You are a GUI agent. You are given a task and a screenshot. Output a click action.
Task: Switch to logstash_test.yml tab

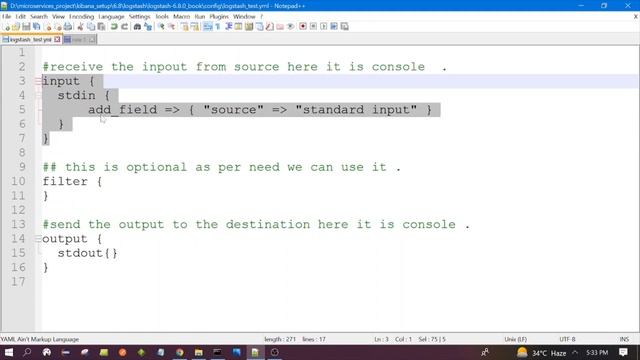pos(30,40)
